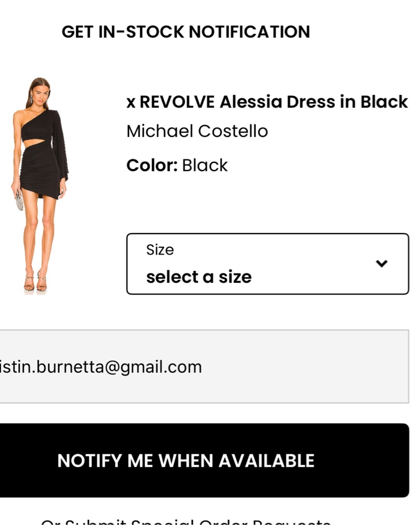Click the silver clutch in the product photo
The width and height of the screenshot is (420, 525).
tap(19, 201)
